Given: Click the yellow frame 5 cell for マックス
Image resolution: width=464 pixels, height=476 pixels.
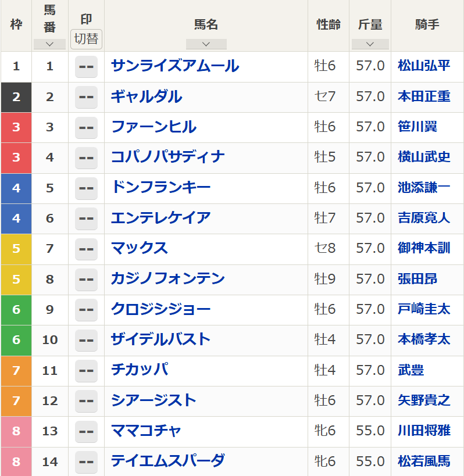Looking at the screenshot, I should click(16, 248).
